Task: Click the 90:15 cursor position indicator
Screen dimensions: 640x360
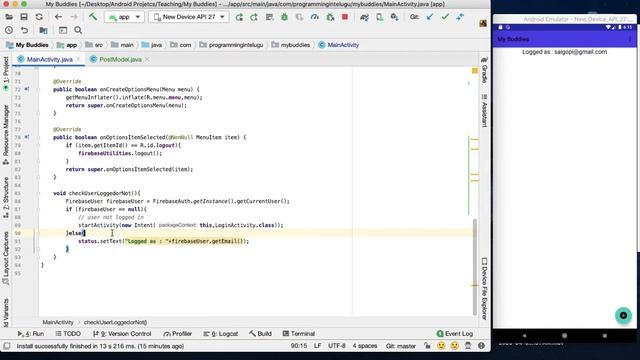Action: click(x=299, y=346)
